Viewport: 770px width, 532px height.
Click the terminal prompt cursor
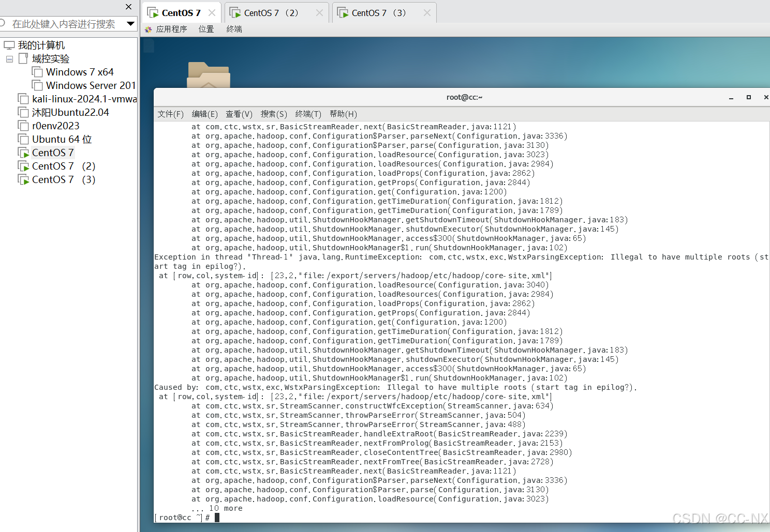[217, 518]
